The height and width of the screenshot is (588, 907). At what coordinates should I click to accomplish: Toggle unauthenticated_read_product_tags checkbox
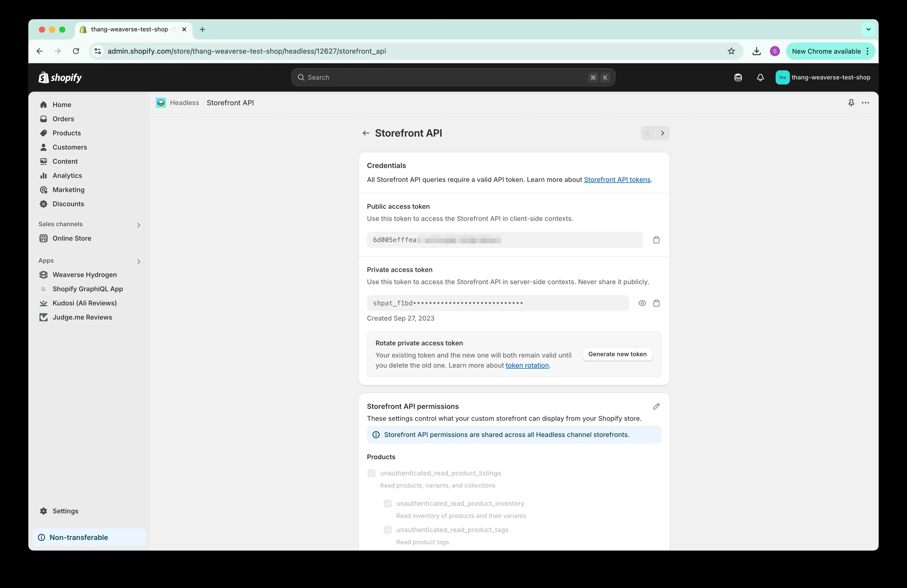tap(387, 530)
